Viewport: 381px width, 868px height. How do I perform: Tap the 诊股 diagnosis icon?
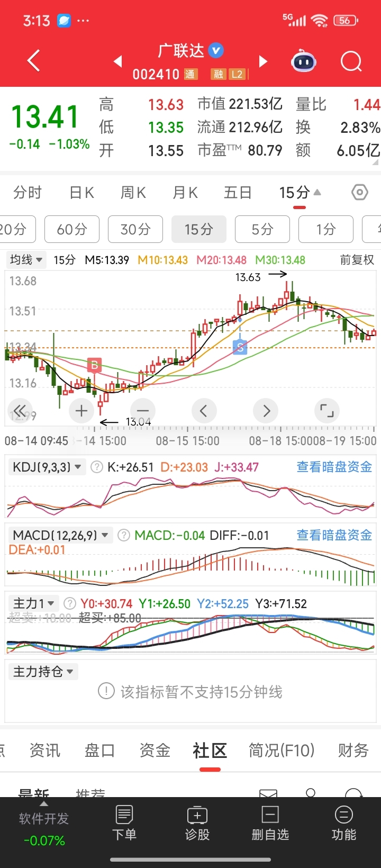click(197, 823)
